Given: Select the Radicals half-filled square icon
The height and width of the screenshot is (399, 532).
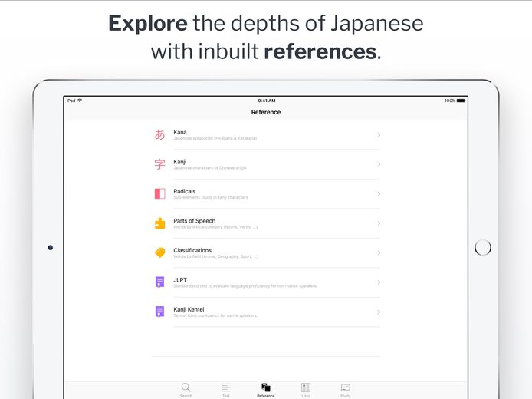Looking at the screenshot, I should coord(159,194).
